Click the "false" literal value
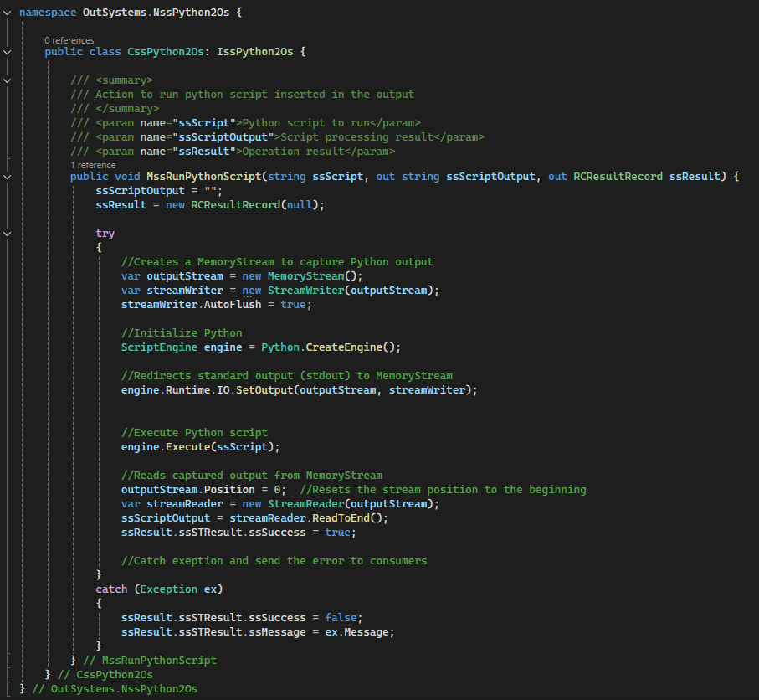Image resolution: width=759 pixels, height=700 pixels. point(341,618)
